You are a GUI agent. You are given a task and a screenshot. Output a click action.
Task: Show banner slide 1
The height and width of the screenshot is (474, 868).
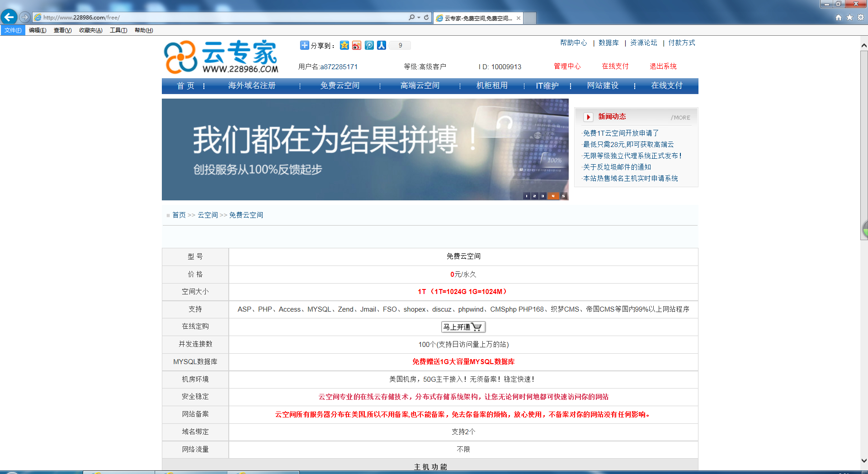pos(527,196)
